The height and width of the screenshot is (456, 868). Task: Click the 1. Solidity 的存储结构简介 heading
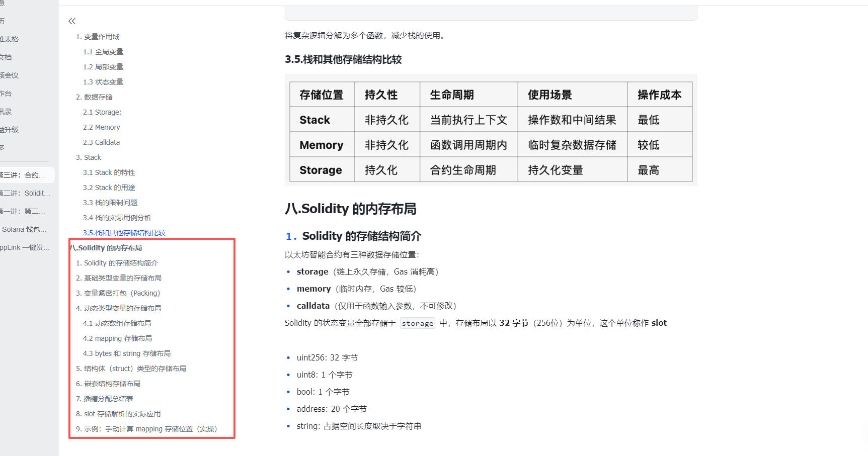361,236
